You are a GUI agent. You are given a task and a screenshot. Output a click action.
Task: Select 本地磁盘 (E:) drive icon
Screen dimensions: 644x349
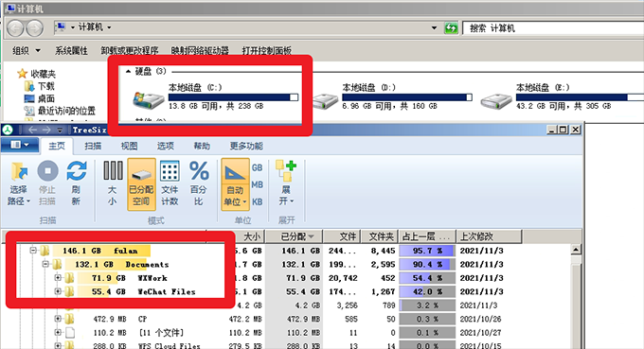[x=496, y=101]
